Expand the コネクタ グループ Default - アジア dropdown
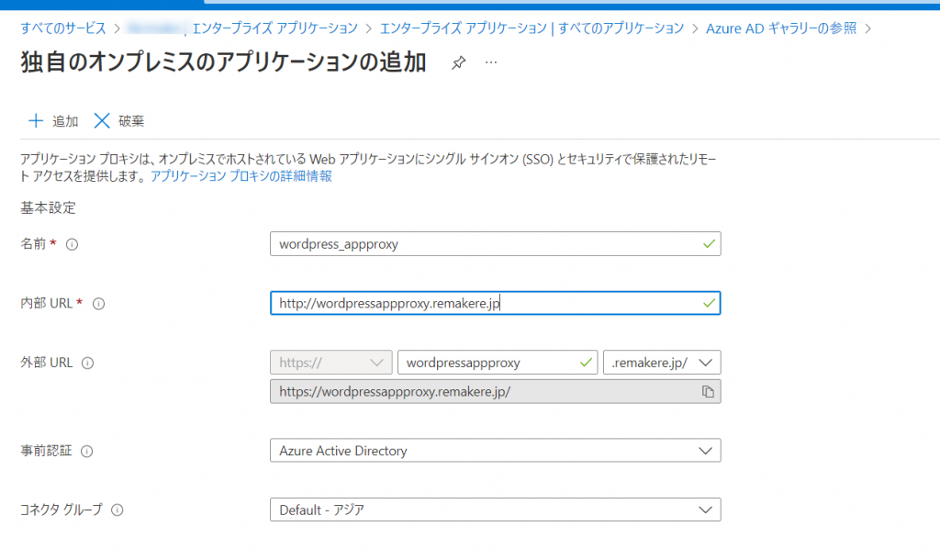 tap(495, 510)
